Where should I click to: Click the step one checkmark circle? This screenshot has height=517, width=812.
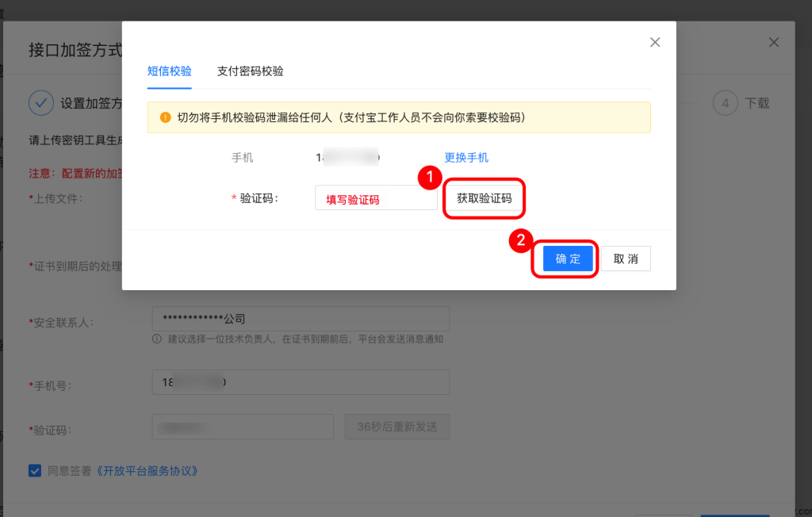point(40,103)
